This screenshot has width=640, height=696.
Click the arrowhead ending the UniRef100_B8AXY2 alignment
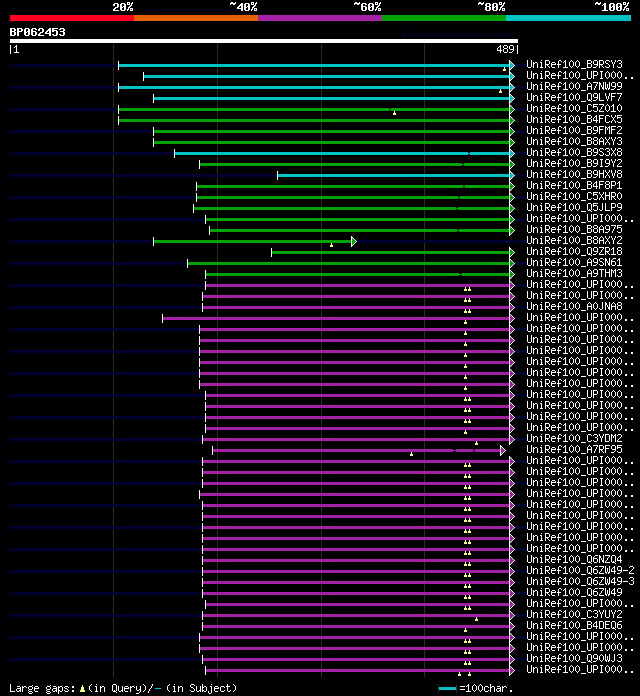point(354,241)
